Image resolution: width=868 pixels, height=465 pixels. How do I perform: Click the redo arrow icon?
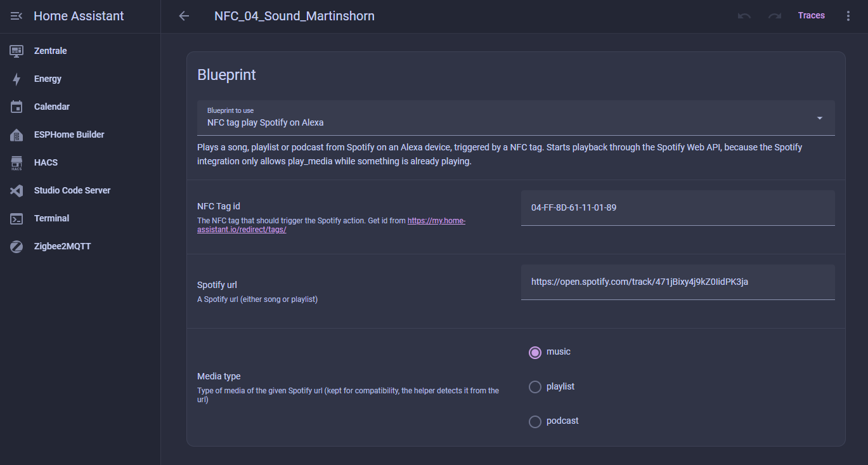pos(775,16)
